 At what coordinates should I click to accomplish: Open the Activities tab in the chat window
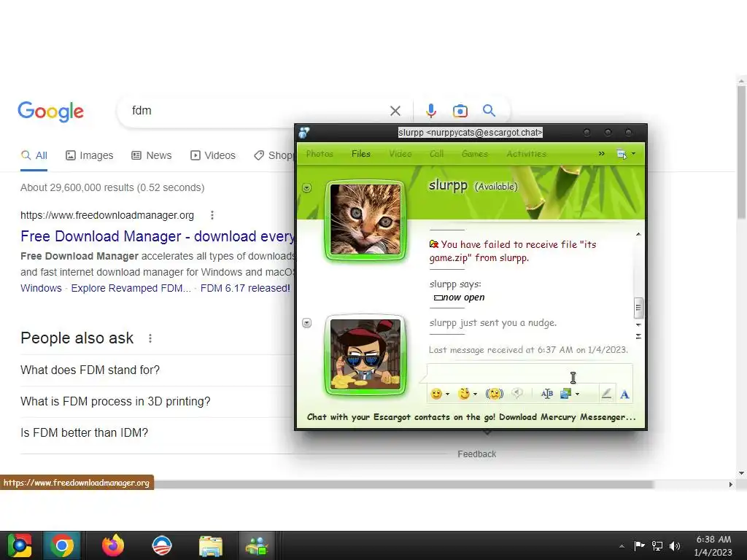pos(527,154)
